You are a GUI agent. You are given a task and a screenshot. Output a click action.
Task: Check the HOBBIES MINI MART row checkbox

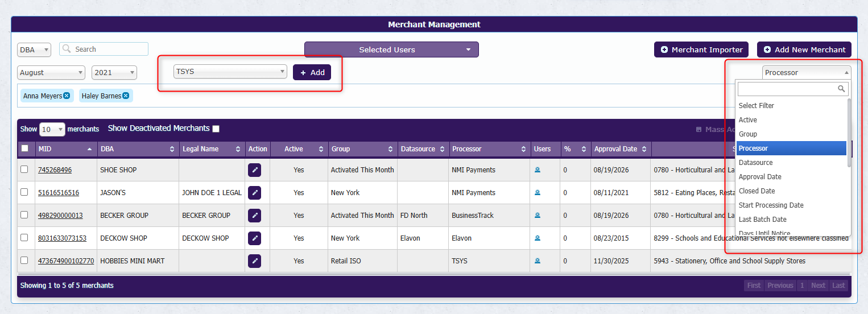tap(24, 261)
